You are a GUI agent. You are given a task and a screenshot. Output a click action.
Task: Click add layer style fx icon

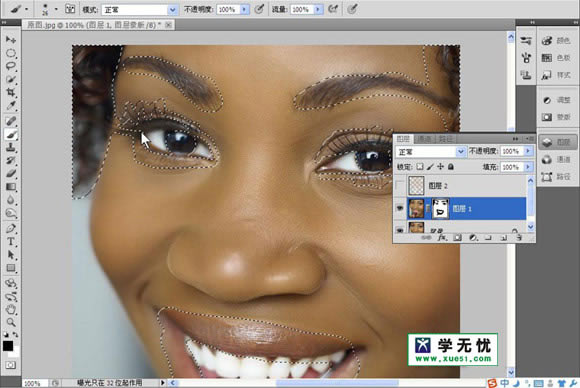[x=442, y=238]
